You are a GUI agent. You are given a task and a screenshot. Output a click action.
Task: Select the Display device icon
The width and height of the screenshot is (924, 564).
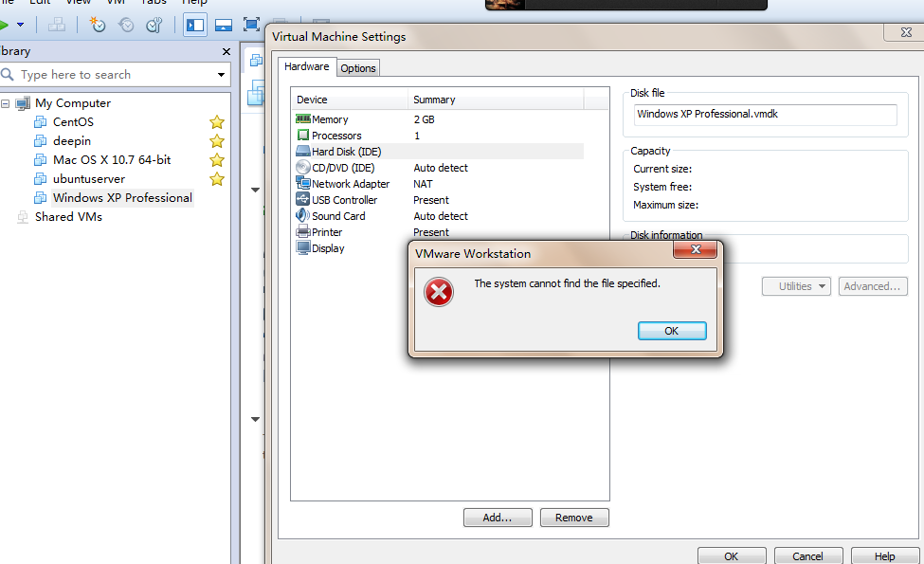click(303, 247)
